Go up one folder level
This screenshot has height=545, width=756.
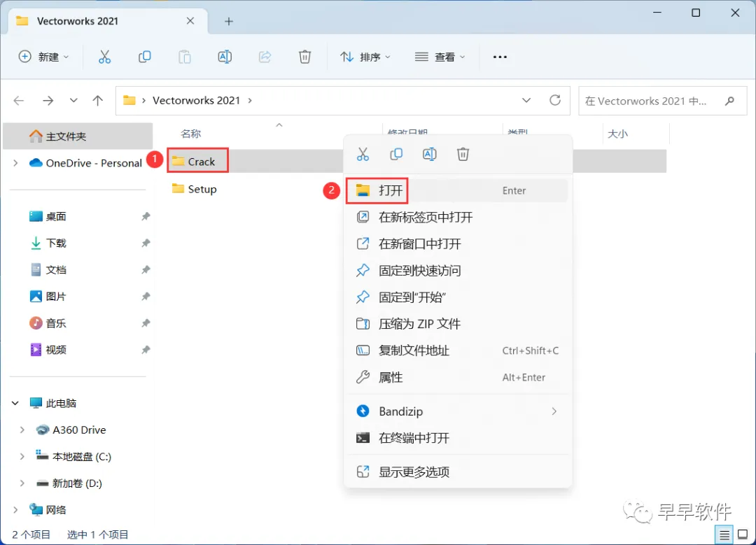(98, 100)
